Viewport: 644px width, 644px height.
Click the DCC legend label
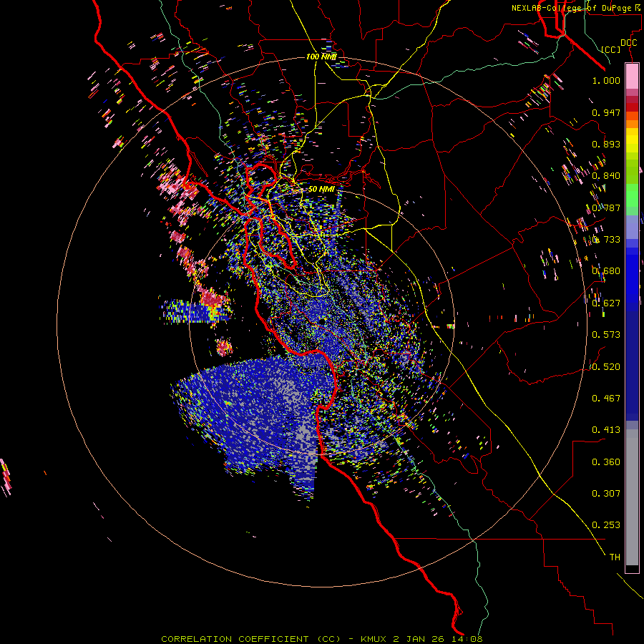(628, 43)
